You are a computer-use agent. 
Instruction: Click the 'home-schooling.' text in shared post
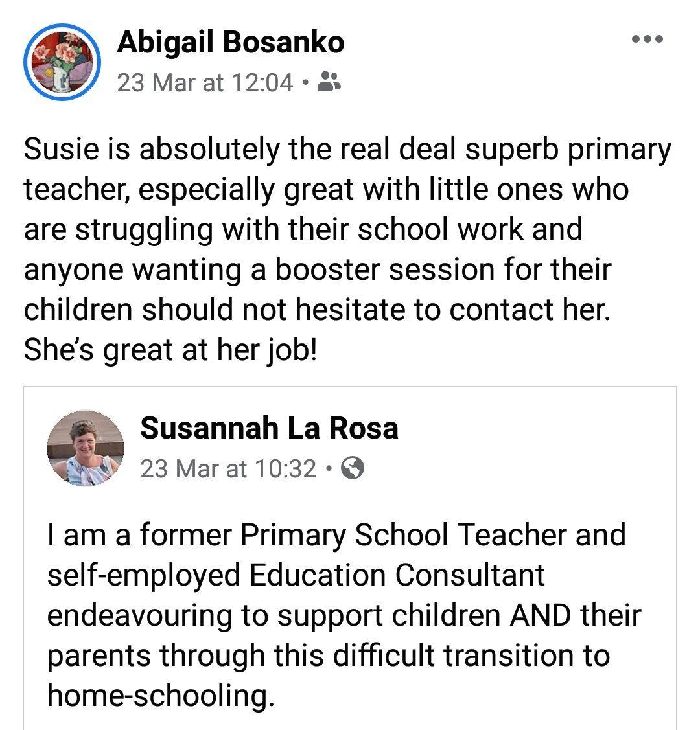[x=157, y=695]
